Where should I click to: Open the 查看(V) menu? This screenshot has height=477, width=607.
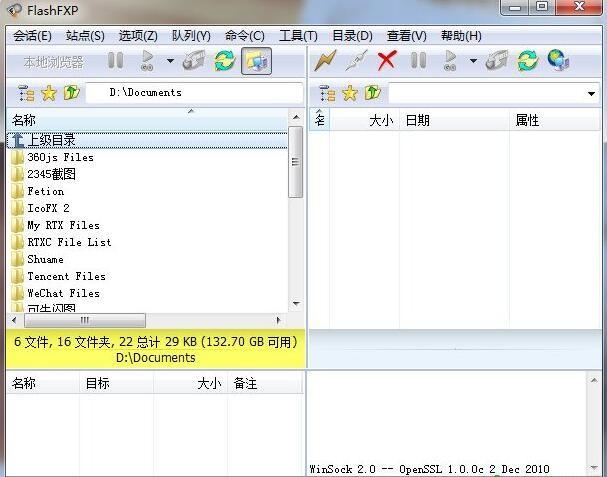click(x=406, y=36)
